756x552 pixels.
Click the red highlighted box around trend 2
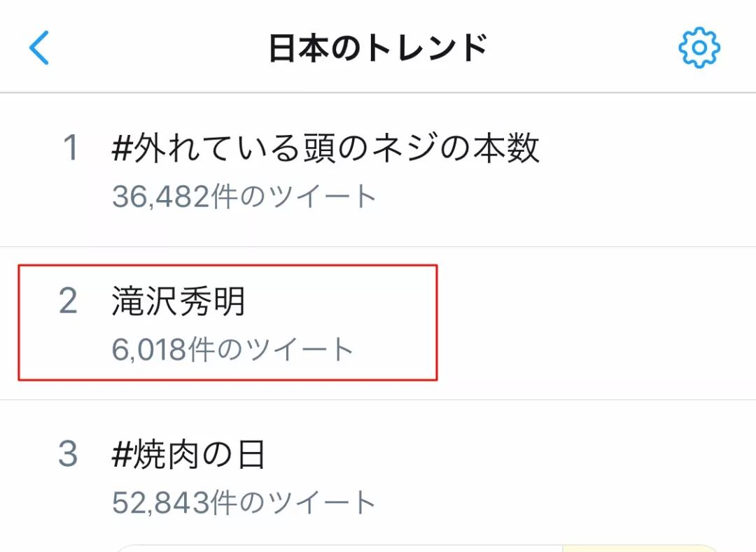pos(227,323)
